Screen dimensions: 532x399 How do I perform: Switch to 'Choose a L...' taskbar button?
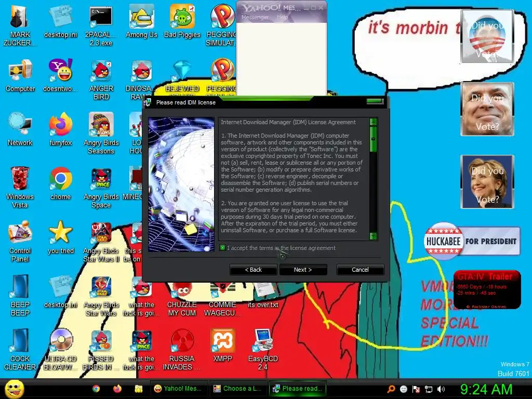pyautogui.click(x=237, y=389)
